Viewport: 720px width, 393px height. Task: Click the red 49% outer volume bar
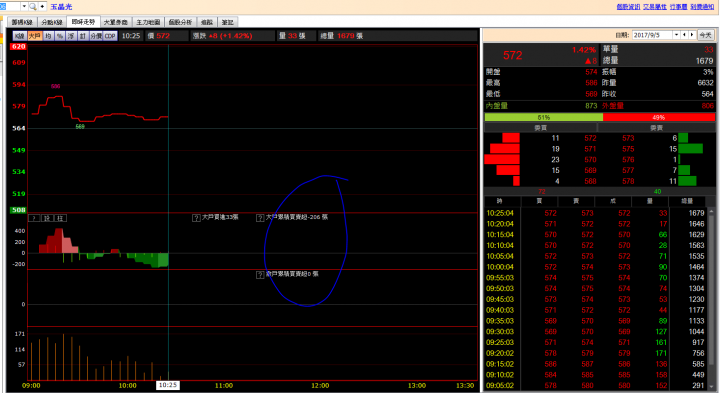658,118
